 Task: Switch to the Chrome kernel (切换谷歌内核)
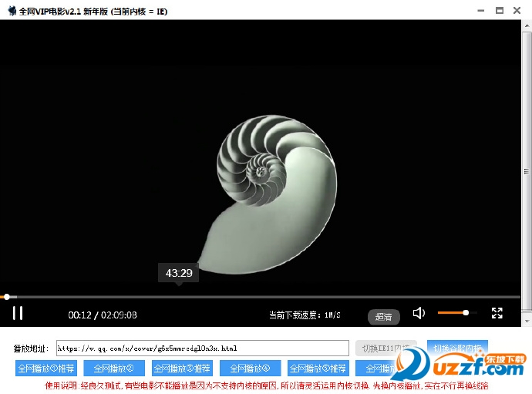coord(457,347)
